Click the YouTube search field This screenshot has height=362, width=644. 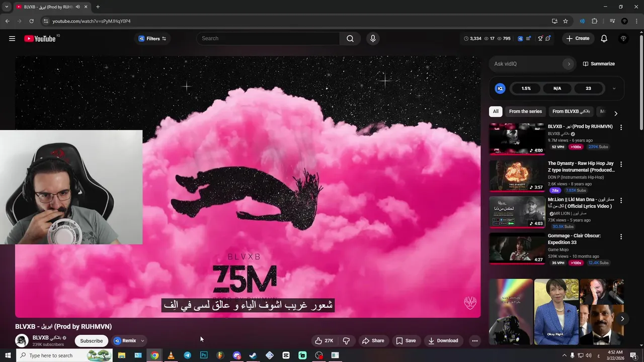click(x=268, y=39)
